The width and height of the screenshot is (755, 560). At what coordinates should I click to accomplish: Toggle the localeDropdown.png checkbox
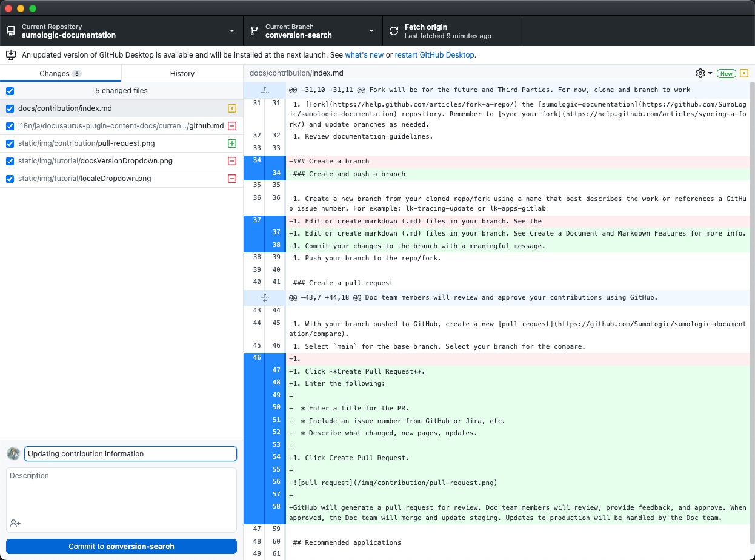pyautogui.click(x=10, y=179)
